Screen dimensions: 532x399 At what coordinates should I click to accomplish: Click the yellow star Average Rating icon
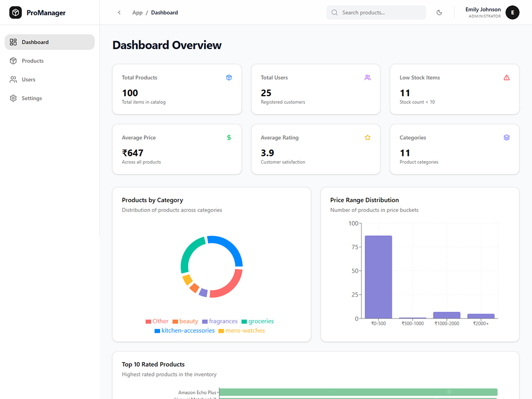pyautogui.click(x=367, y=138)
